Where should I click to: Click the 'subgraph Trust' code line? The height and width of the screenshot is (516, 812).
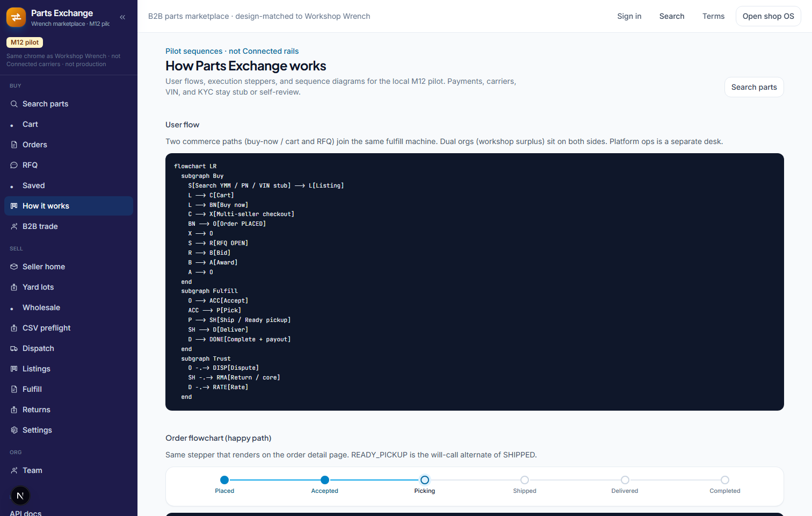206,359
